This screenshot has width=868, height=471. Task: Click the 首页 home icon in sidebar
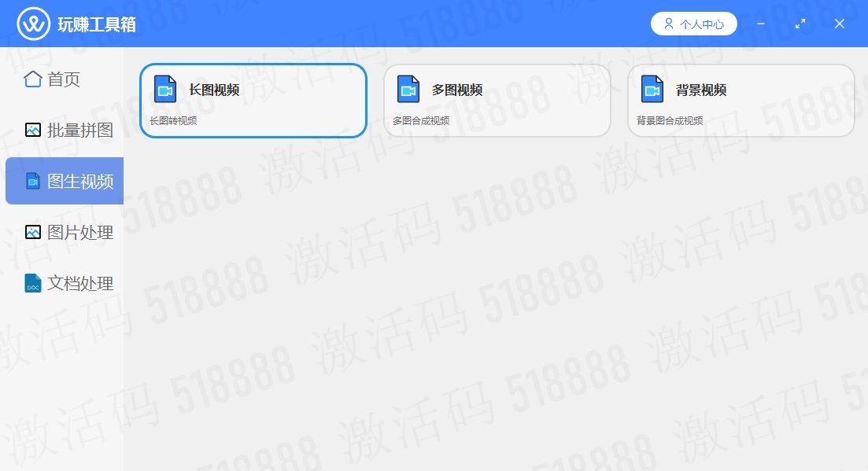pos(33,79)
